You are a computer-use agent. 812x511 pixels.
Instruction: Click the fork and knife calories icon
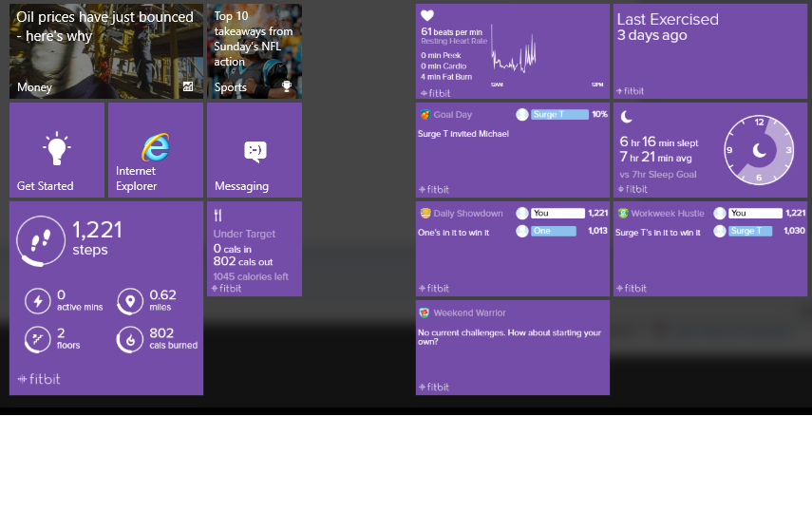(218, 215)
